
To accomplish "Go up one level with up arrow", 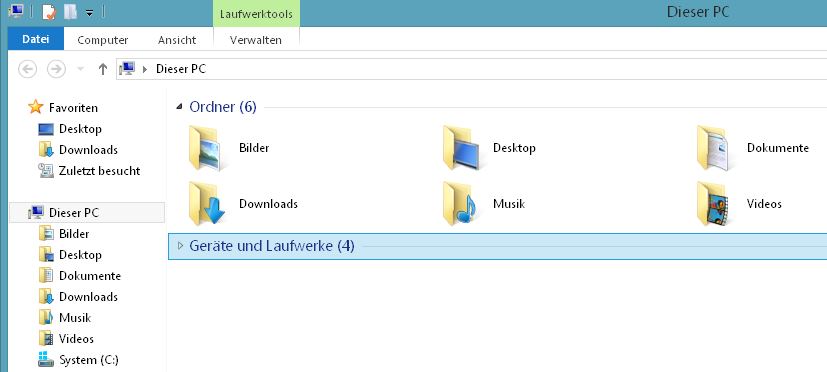I will click(x=103, y=69).
